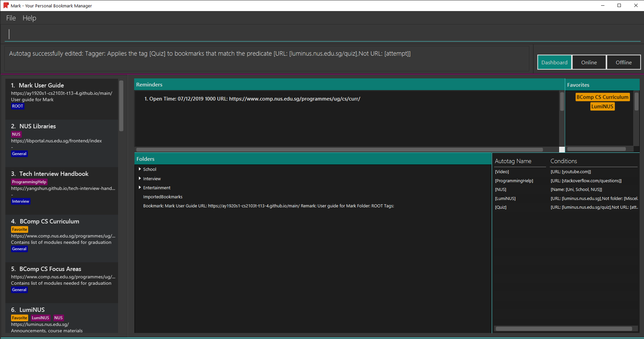Click the Reminders horizontal scrollbar
This screenshot has height=339, width=644.
point(339,150)
